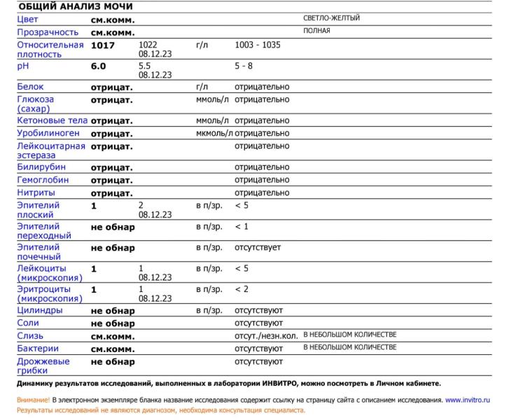The width and height of the screenshot is (509, 420).
Task: Open the Глюкоза (сахар) link
Action: 36,104
